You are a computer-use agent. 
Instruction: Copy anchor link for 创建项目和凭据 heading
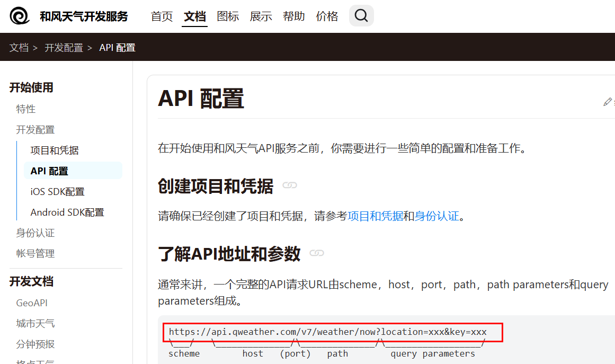coord(290,185)
